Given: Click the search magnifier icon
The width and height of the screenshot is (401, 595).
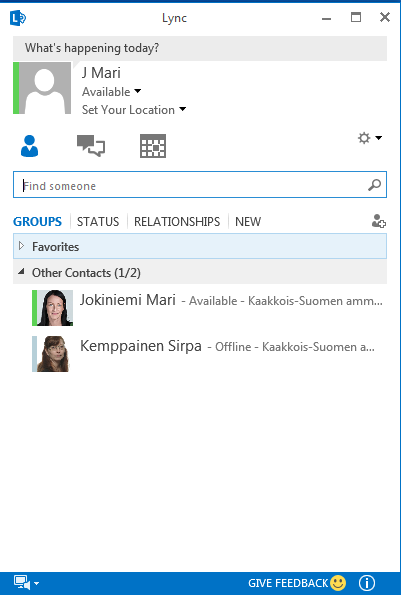Looking at the screenshot, I should 374,185.
